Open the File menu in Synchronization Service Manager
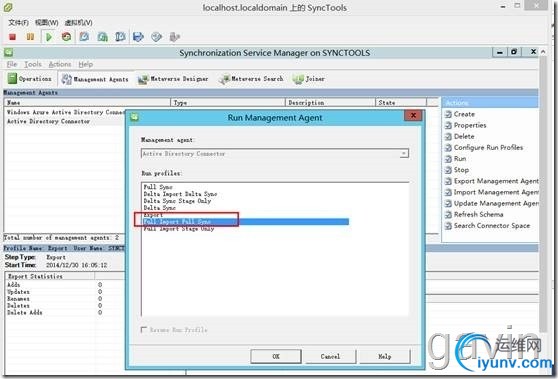This screenshot has width=558, height=379. click(x=12, y=64)
